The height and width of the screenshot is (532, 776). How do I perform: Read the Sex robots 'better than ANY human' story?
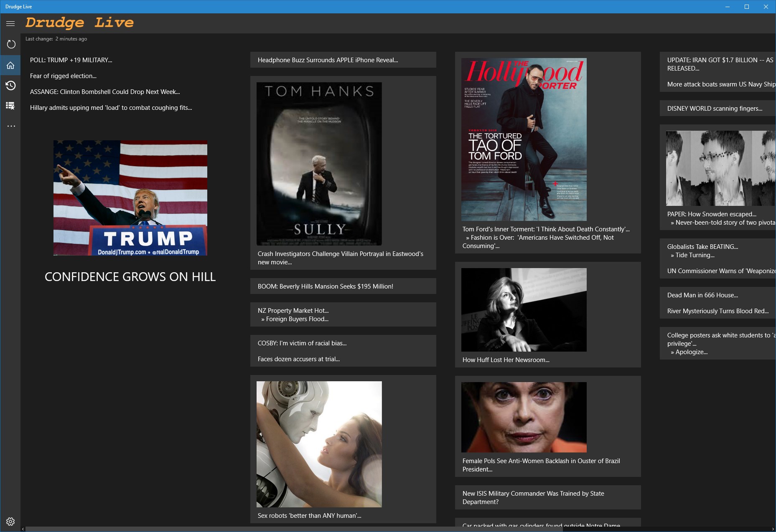pyautogui.click(x=309, y=515)
